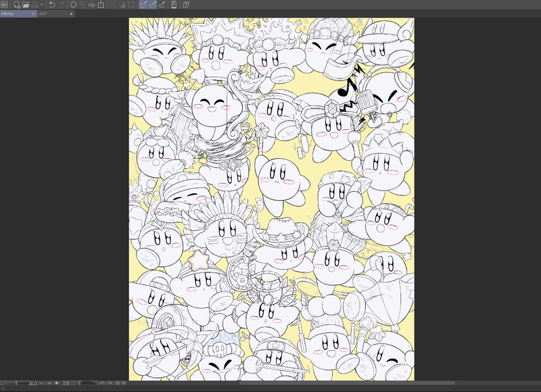Image resolution: width=541 pixels, height=392 pixels.
Task: Click the orange star on the canvas
Action: (199, 260)
